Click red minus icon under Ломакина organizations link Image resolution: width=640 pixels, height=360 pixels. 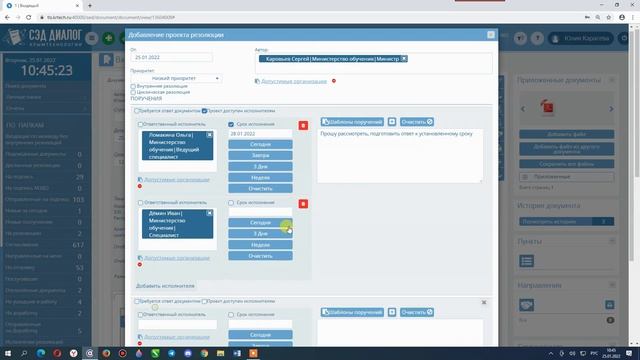pyautogui.click(x=140, y=186)
